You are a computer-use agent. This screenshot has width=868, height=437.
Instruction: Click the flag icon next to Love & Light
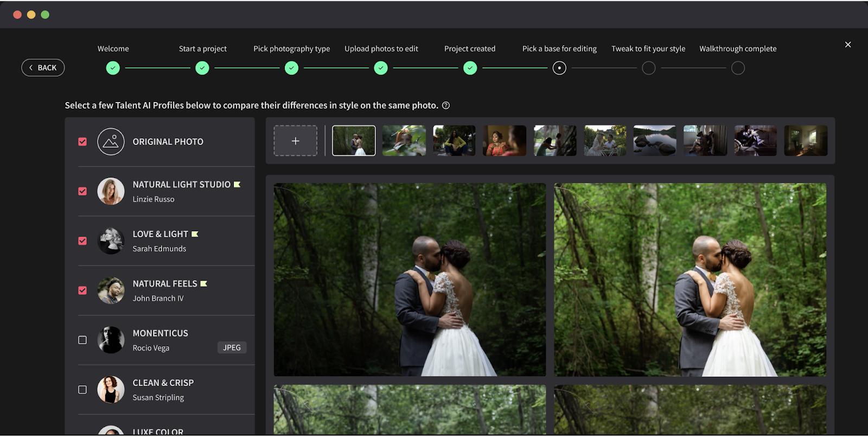195,234
